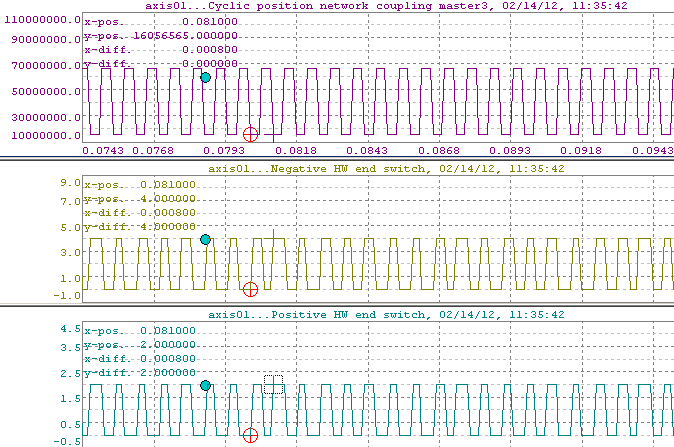Select cyan cursor marker in Negative HW end switch plot
Viewport: 674px width, 447px height.
click(205, 239)
